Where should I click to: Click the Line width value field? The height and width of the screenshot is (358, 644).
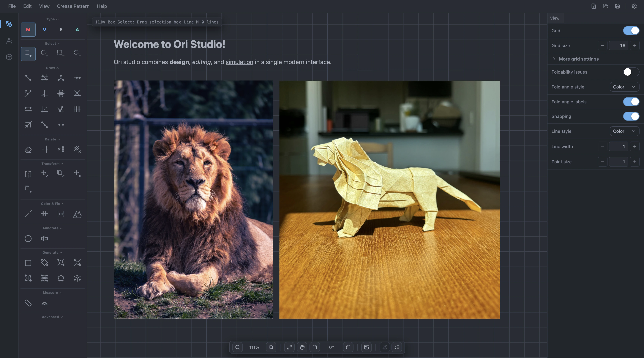coord(618,146)
